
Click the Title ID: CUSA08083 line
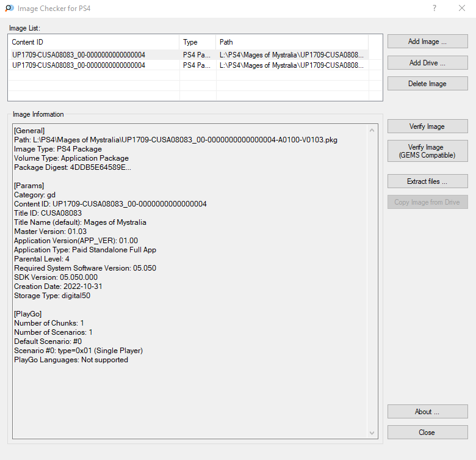(48, 213)
